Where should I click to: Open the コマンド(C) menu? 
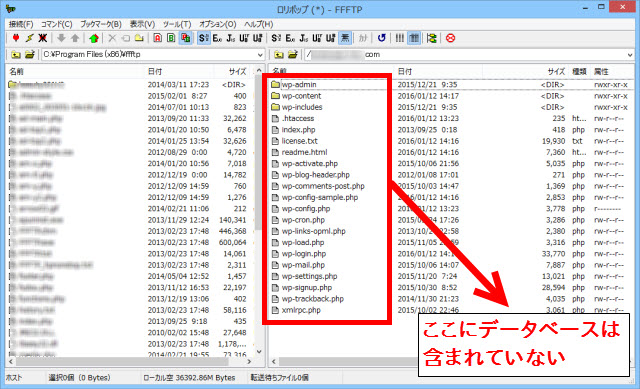[56, 24]
